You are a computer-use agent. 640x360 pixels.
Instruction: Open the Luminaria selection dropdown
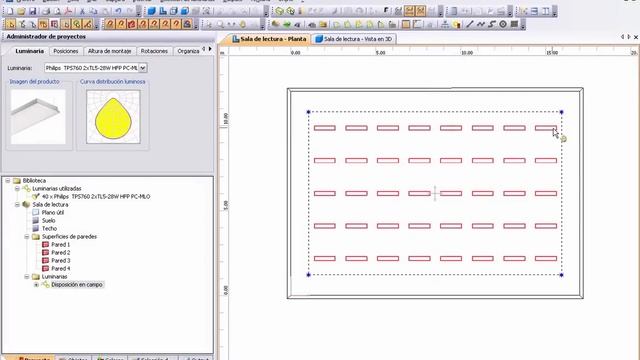click(x=143, y=68)
